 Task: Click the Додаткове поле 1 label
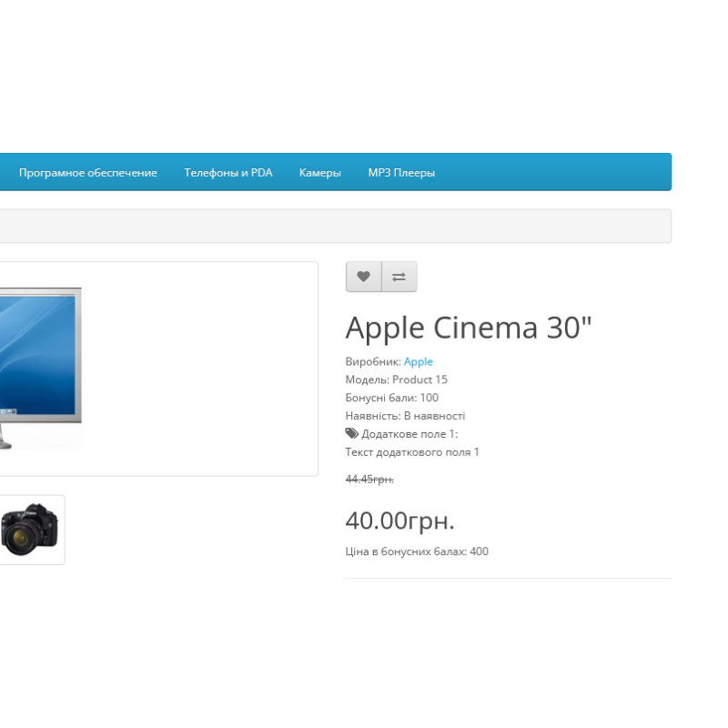click(409, 434)
